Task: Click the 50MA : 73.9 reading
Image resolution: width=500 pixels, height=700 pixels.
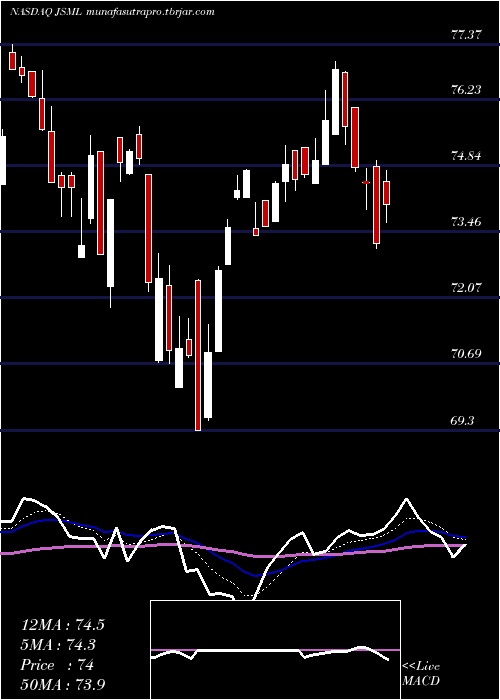Action: point(63,685)
